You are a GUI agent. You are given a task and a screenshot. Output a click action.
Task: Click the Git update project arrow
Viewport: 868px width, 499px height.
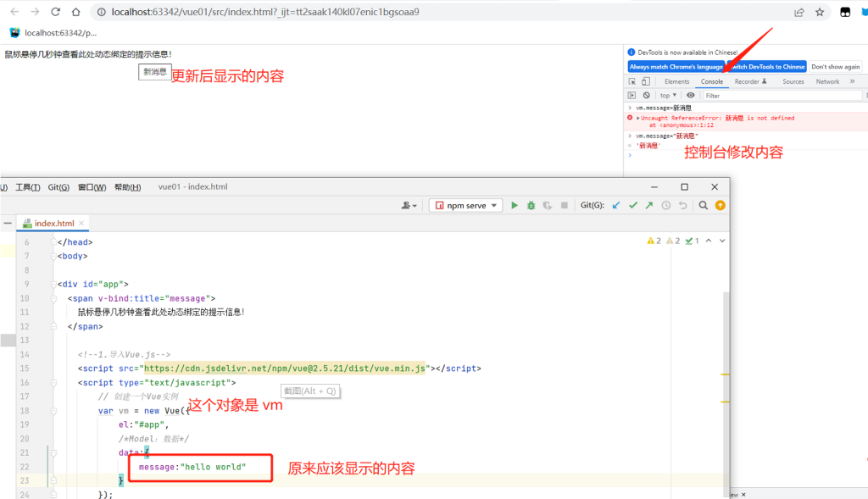pyautogui.click(x=616, y=205)
